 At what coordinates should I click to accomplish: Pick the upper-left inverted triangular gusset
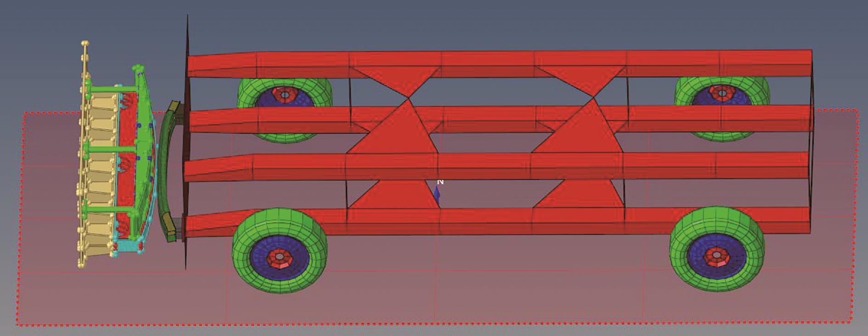(394, 79)
